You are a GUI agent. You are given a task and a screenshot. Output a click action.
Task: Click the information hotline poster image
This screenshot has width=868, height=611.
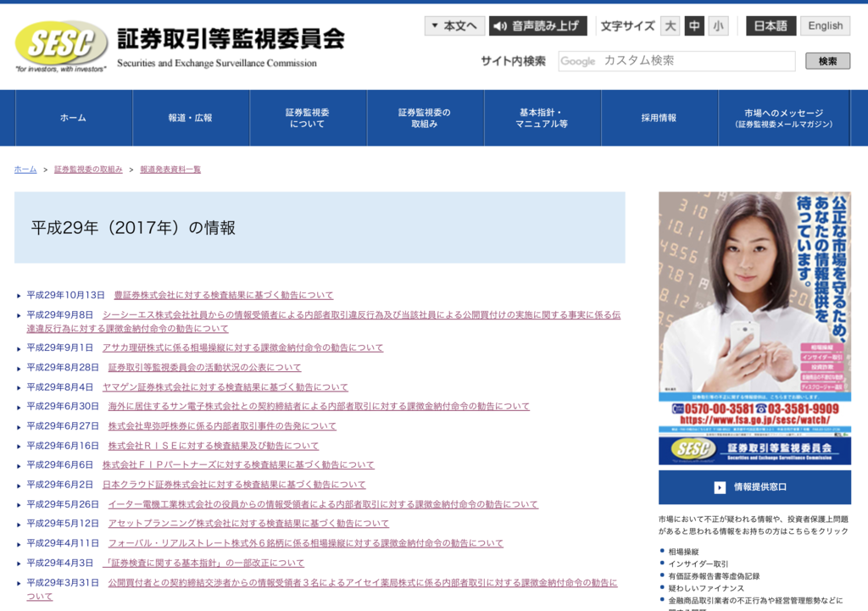[x=754, y=314]
